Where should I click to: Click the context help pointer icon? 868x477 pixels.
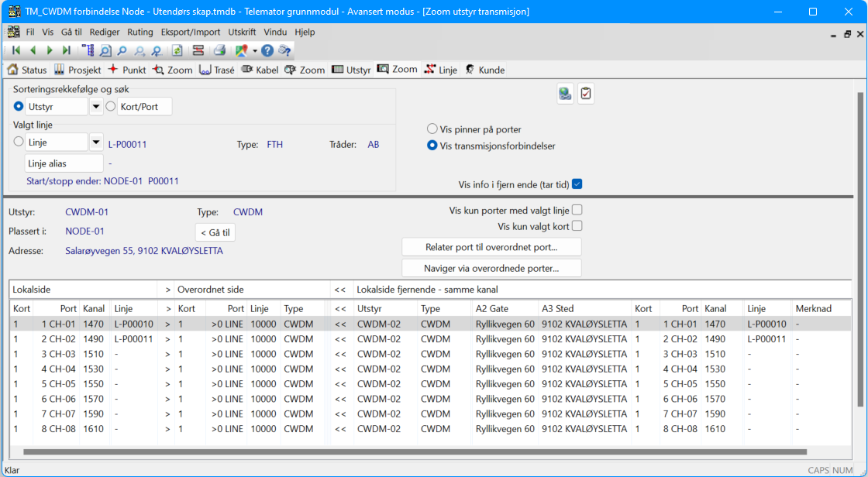[x=284, y=50]
